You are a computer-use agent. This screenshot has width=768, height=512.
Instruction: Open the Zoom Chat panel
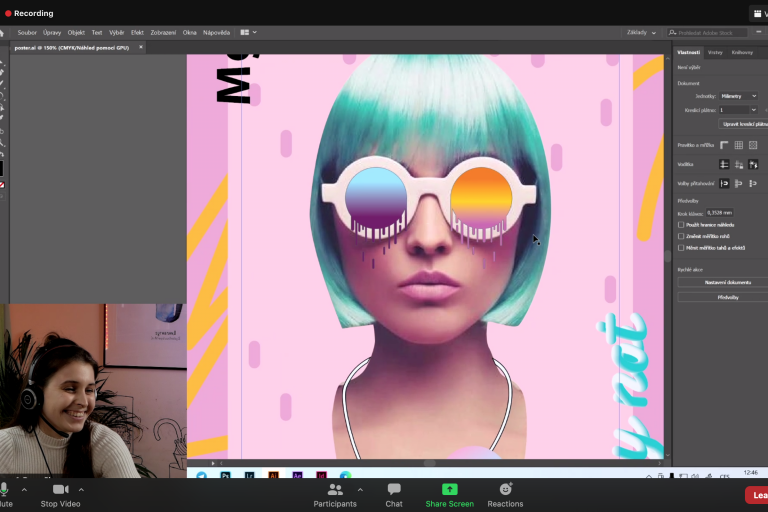pos(394,489)
